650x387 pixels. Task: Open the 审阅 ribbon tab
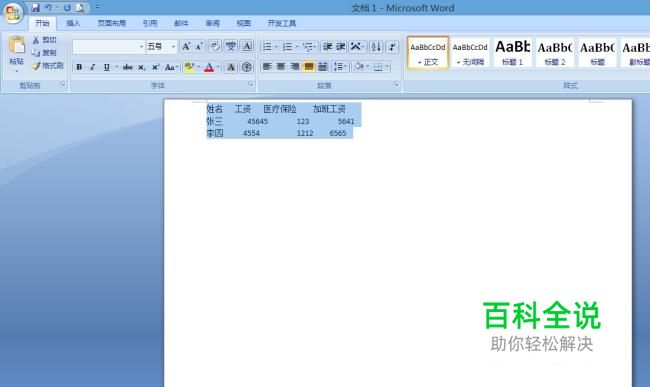coord(213,23)
